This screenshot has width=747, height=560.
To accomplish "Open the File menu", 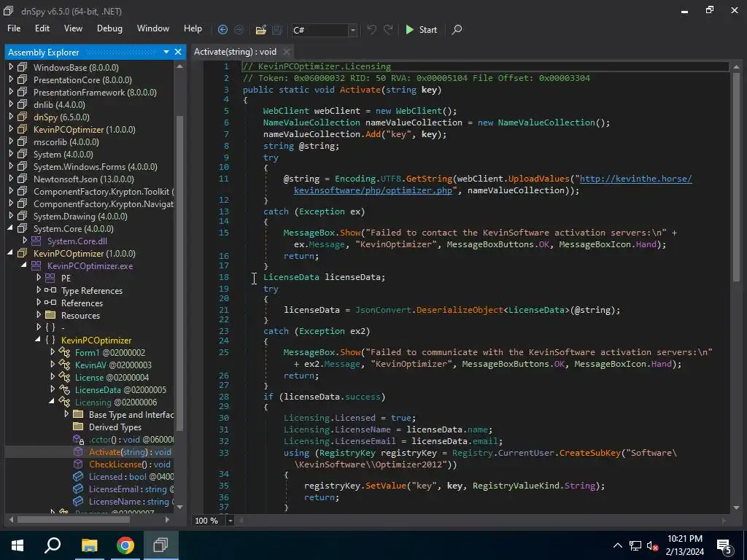I will click(x=14, y=28).
